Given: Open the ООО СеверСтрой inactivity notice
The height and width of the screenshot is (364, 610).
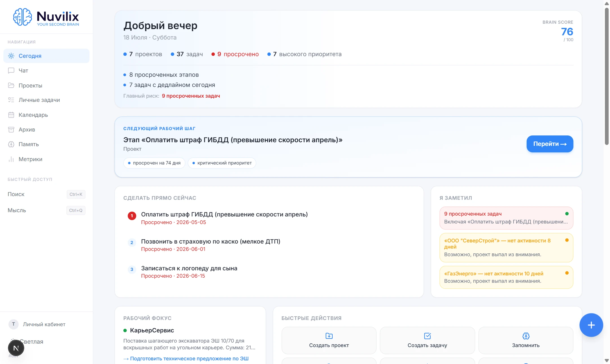Looking at the screenshot, I should point(506,247).
